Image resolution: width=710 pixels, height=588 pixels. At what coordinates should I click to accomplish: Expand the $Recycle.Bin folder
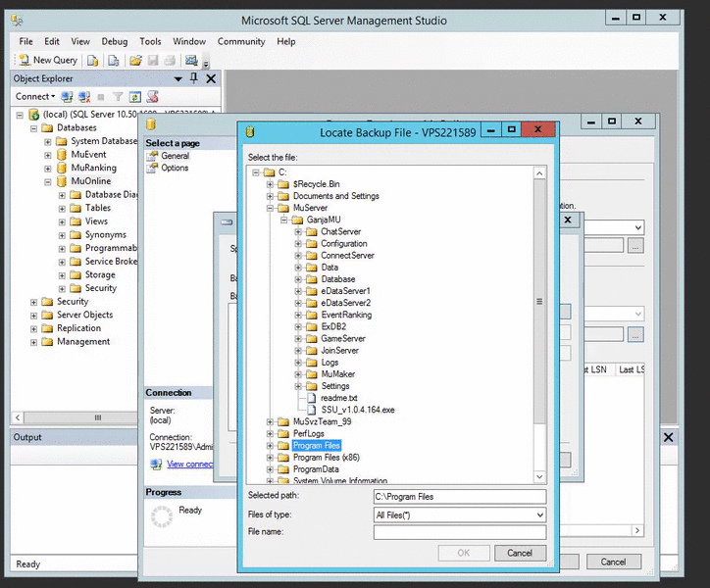270,184
